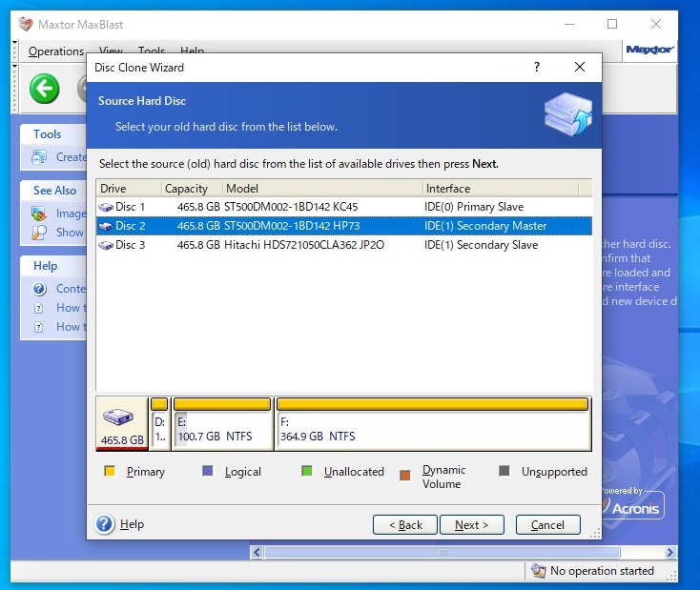Viewport: 700px width, 590px height.
Task: Click the status bar operation icon
Action: (x=539, y=571)
